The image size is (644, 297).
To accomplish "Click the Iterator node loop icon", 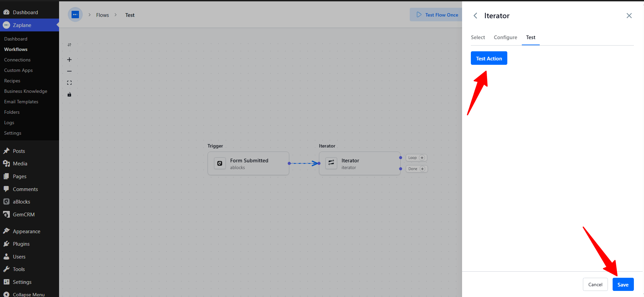I will pos(331,163).
